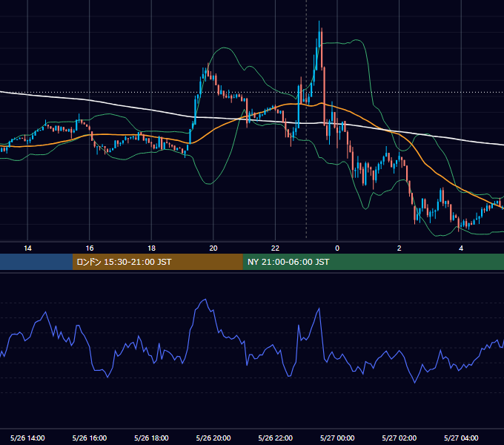Click the 5/26 22:00 date label
The height and width of the screenshot is (445, 504).
(276, 438)
